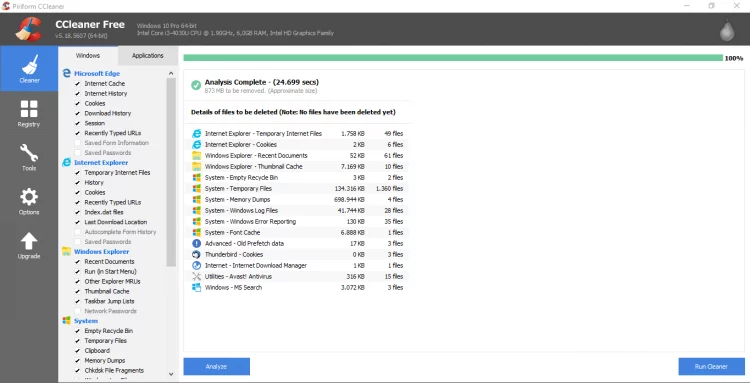
Task: Click the scroll up arrow in options list
Action: 171,74
